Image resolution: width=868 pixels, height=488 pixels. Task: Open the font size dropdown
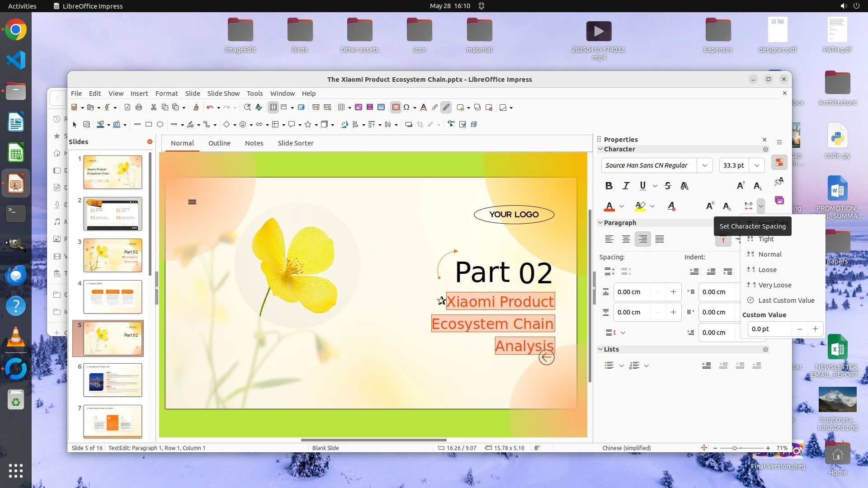756,165
